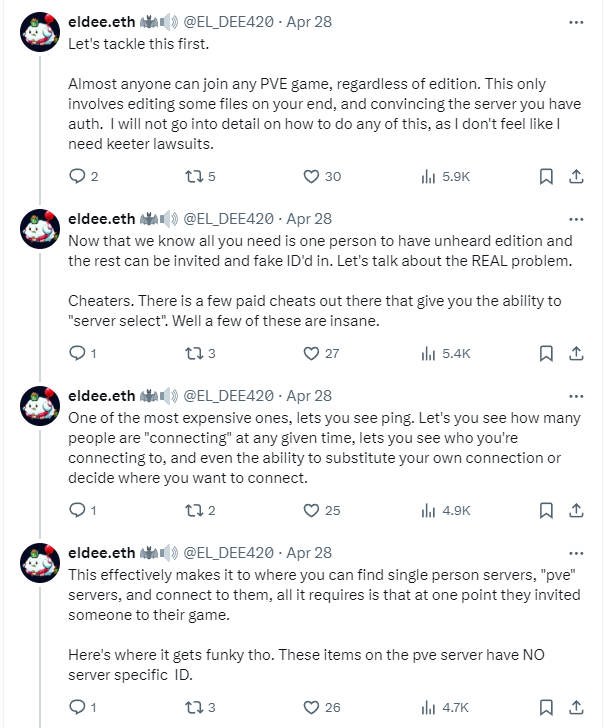The image size is (605, 728).
Task: Open more options on the Cheaters tweet
Action: pos(575,218)
